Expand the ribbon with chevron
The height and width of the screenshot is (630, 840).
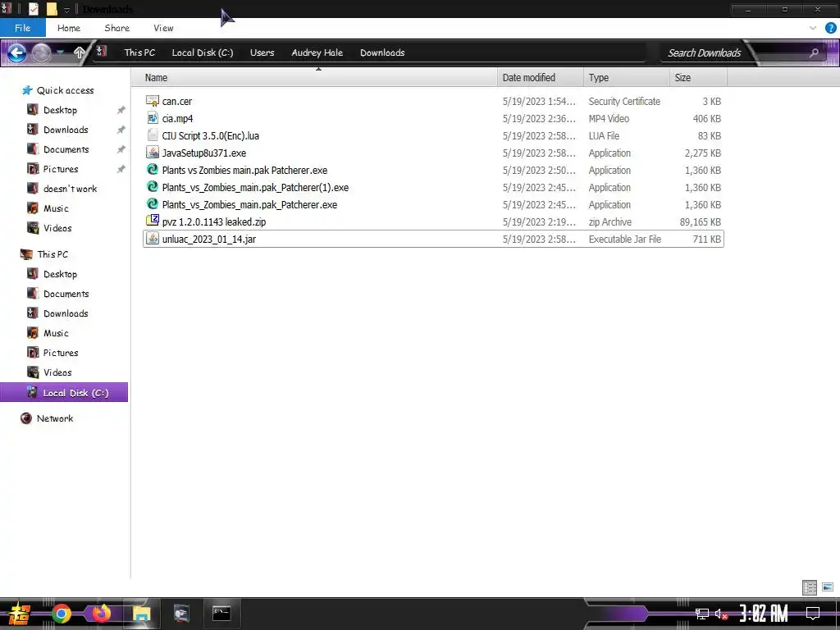[813, 28]
